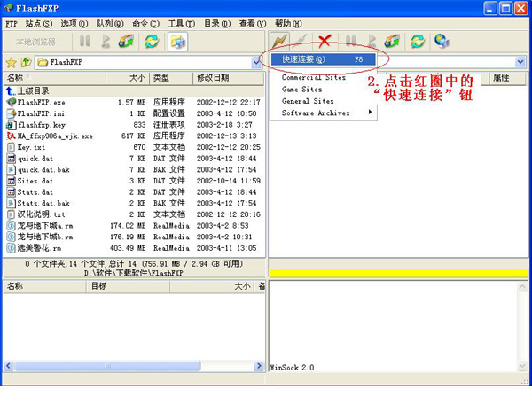The height and width of the screenshot is (405, 532).
Task: Toggle the highlighted switch-browser toolbar button
Action: (178, 41)
